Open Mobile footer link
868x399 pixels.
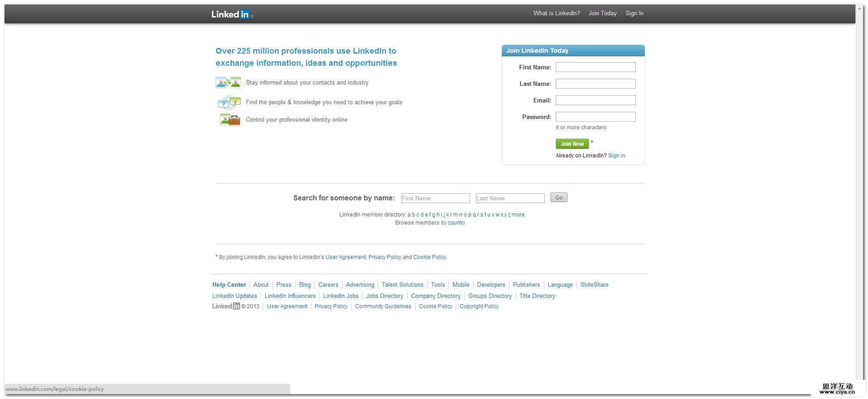[x=461, y=285]
